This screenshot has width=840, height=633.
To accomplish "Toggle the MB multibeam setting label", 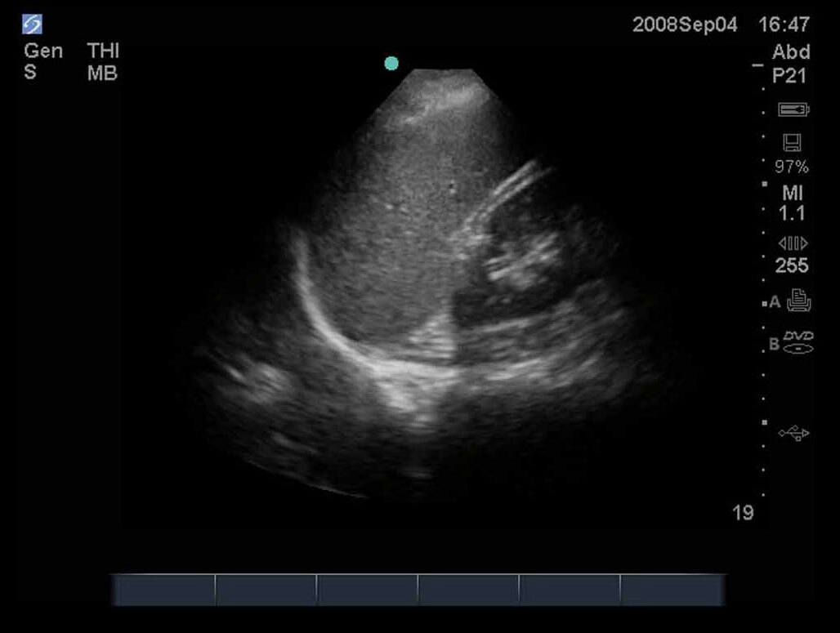I will coord(102,74).
